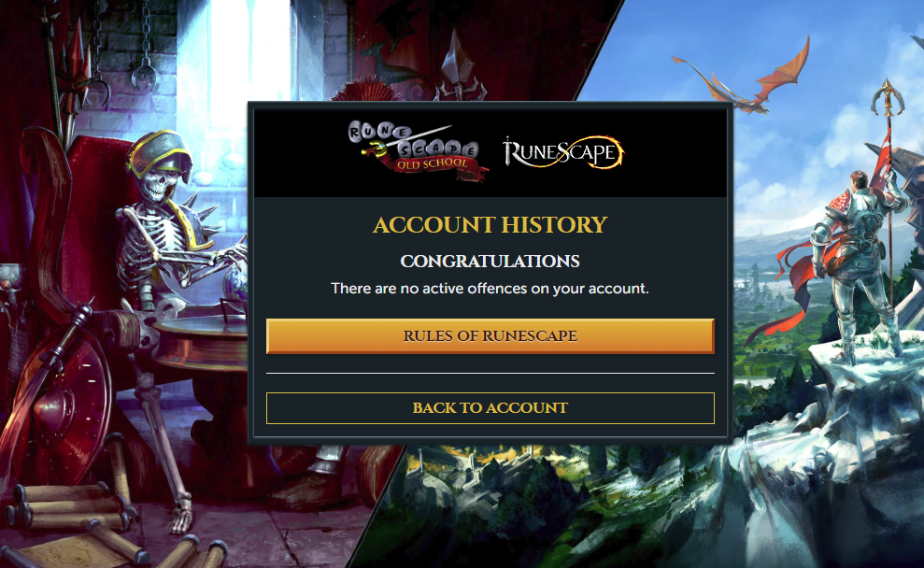924x568 pixels.
Task: Click the open map scroll on floor
Action: pos(64,551)
